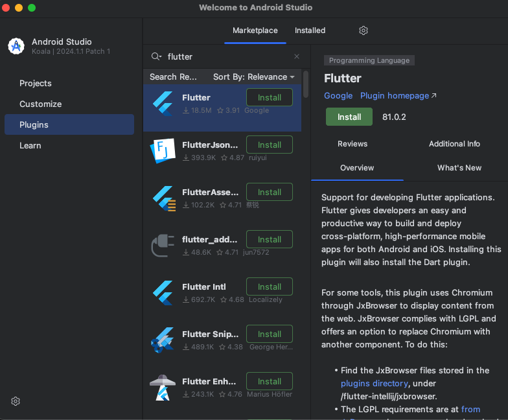Image resolution: width=508 pixels, height=420 pixels.
Task: Install the Flutter Intl plugin
Action: pyautogui.click(x=270, y=286)
